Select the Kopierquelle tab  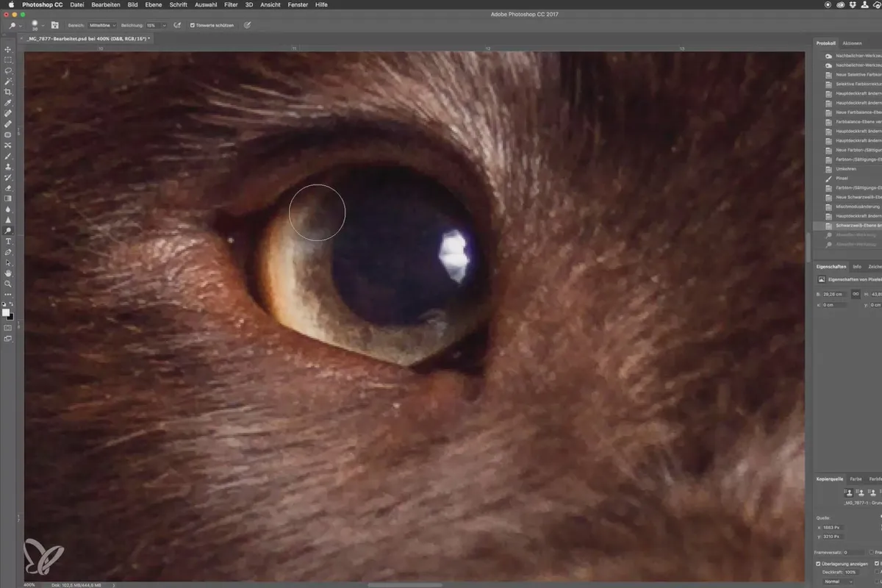coord(828,478)
